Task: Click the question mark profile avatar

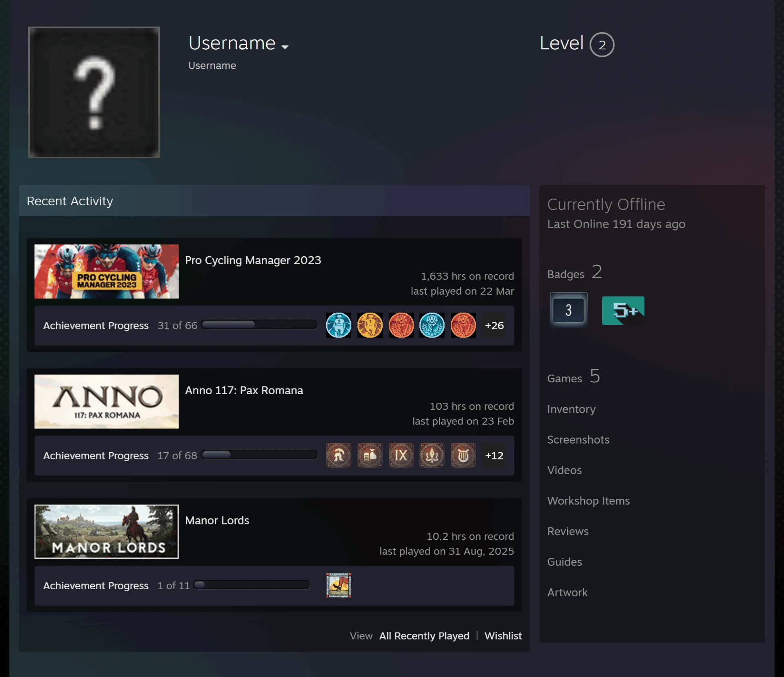Action: click(x=94, y=92)
